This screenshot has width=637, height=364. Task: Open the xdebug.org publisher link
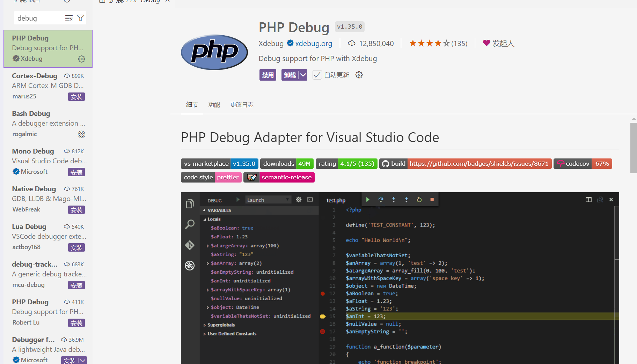[313, 43]
